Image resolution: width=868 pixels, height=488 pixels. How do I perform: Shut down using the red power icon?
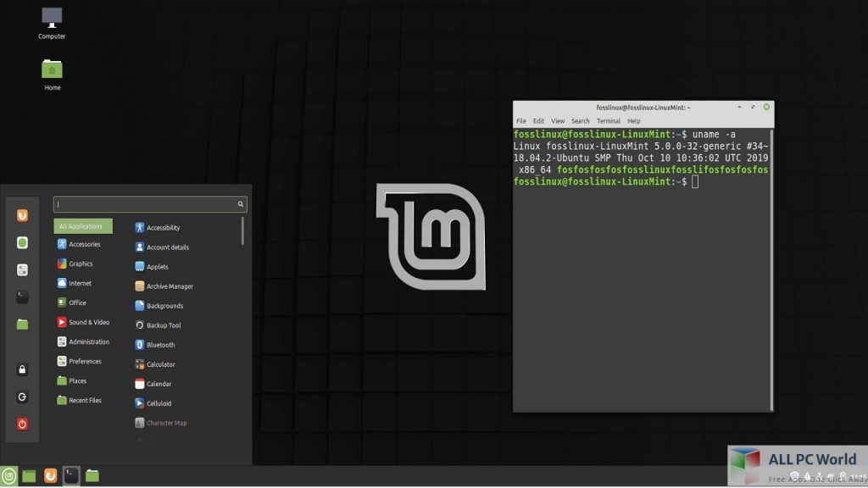[x=22, y=424]
